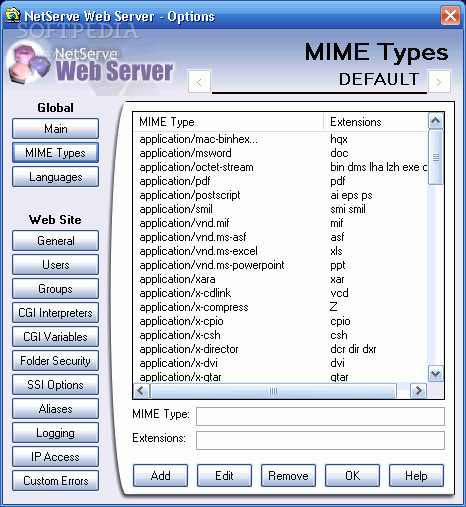Click the 'smi smil' extensions cell
This screenshot has height=507, width=466.
348,209
